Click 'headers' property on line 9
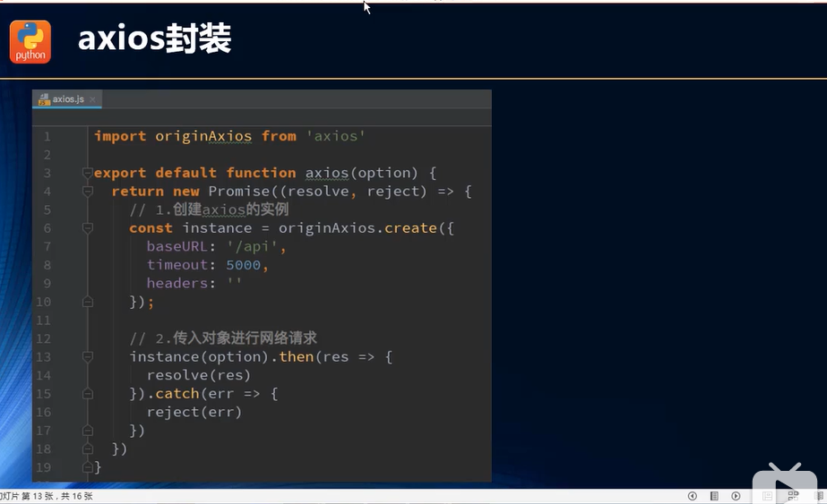 pyautogui.click(x=177, y=283)
